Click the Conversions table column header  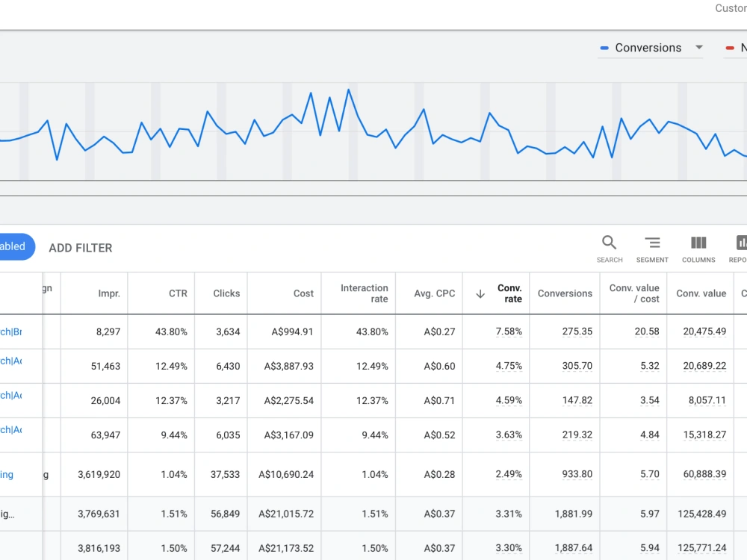(565, 293)
